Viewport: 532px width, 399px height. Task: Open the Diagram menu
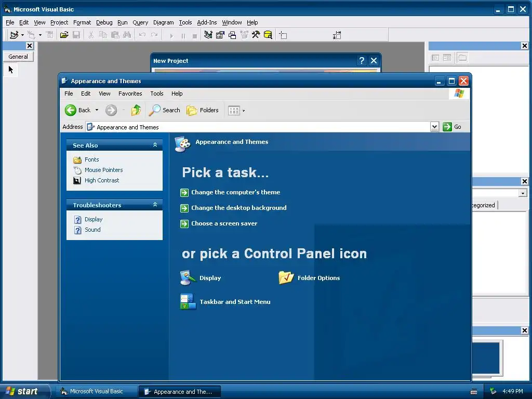pos(163,22)
